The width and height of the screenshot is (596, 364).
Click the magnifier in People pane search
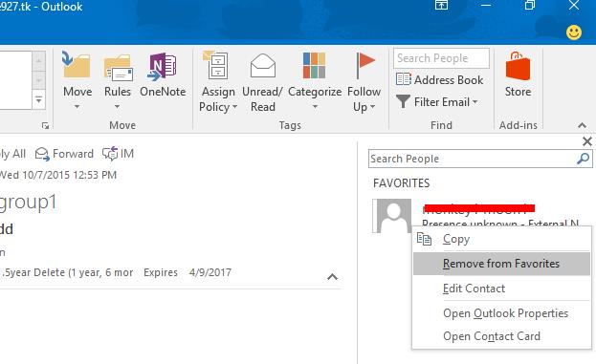[583, 159]
